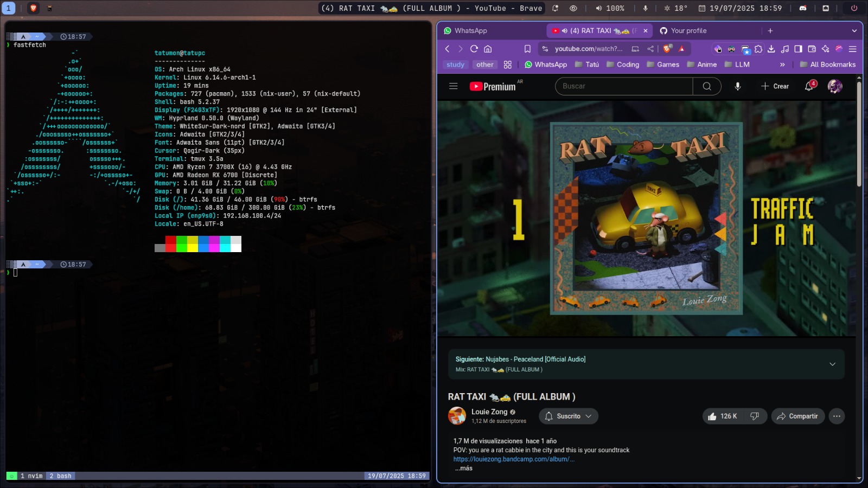The height and width of the screenshot is (488, 868).
Task: Click the power button in the top bar
Action: pyautogui.click(x=854, y=8)
